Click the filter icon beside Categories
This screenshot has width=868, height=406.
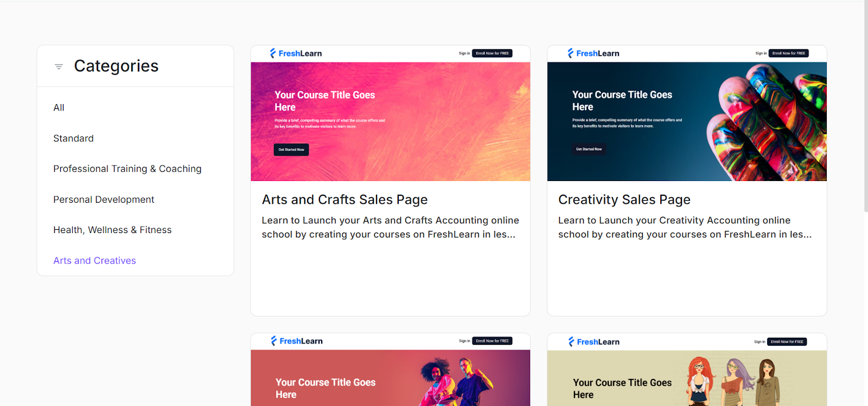tap(59, 67)
